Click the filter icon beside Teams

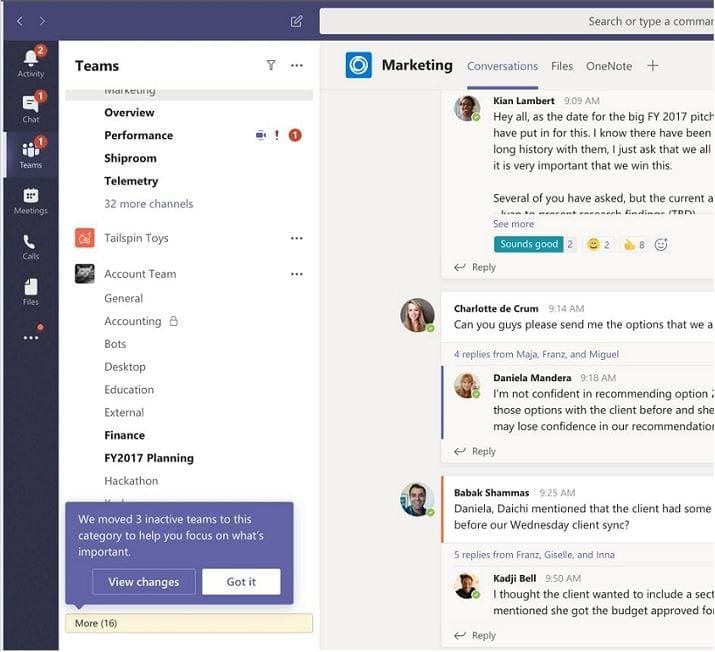coord(271,65)
